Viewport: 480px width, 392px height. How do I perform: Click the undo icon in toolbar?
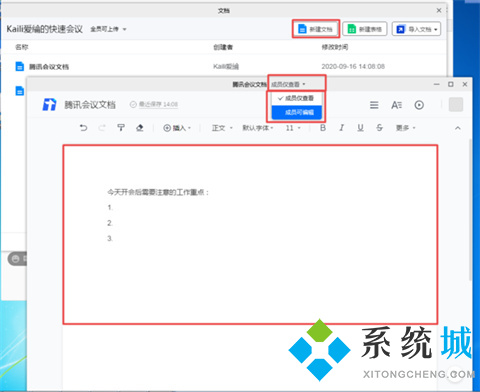(83, 128)
